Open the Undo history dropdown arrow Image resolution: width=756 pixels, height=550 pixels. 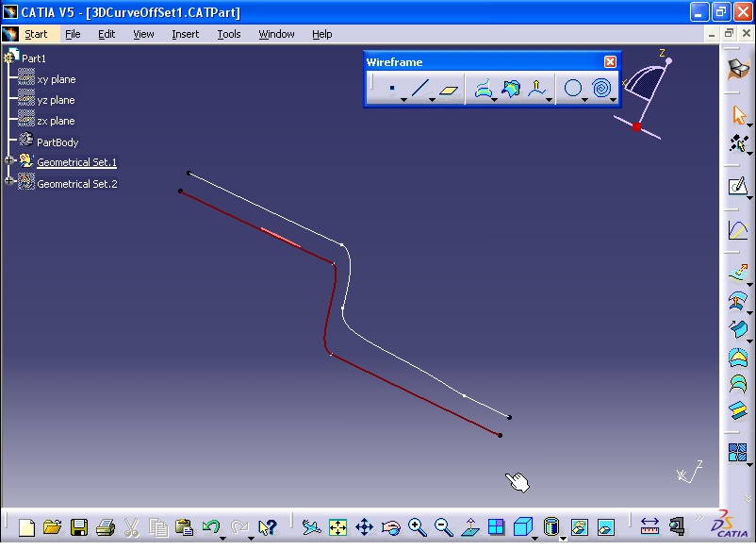pos(222,538)
